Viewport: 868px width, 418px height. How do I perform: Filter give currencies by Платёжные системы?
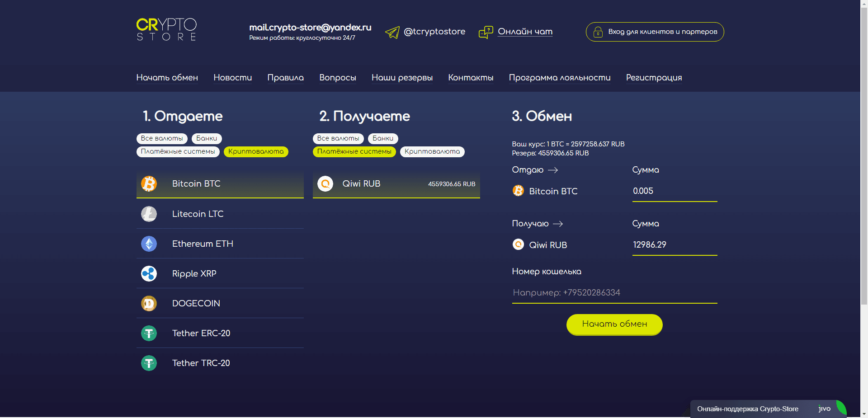click(178, 151)
